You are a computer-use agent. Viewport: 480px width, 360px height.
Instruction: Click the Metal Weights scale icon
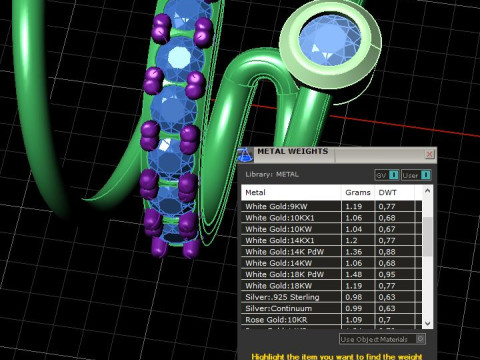tap(245, 155)
